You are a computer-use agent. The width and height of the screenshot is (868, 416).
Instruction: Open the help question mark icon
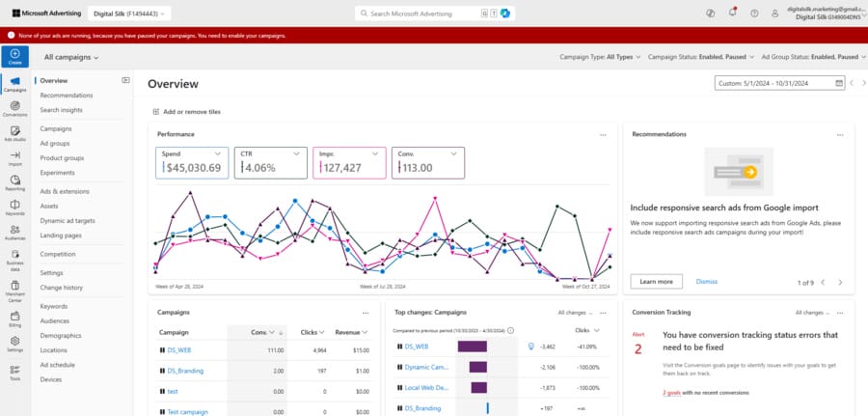(754, 14)
